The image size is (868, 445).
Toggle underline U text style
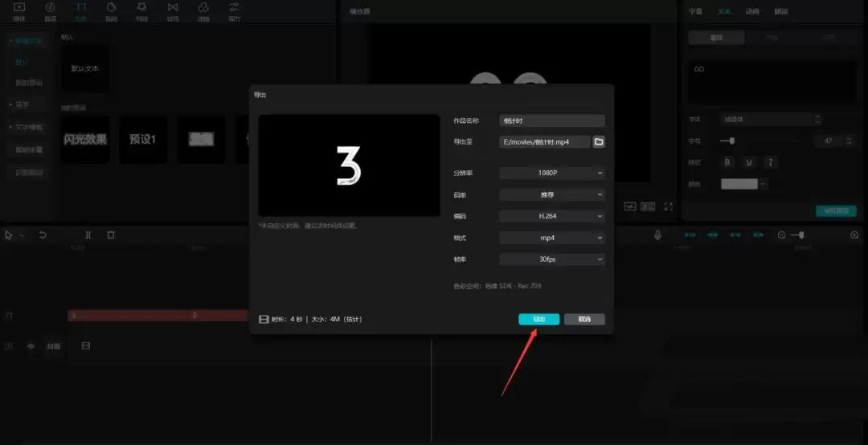749,162
